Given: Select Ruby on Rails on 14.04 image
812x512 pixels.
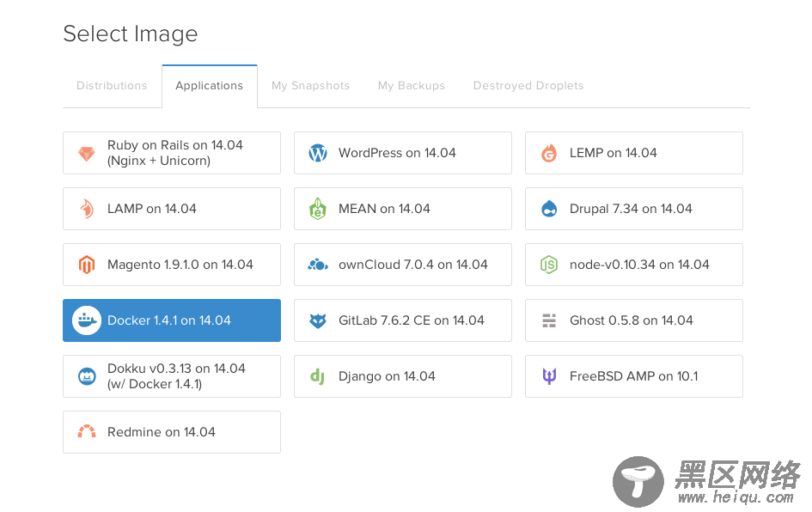Looking at the screenshot, I should click(x=172, y=153).
